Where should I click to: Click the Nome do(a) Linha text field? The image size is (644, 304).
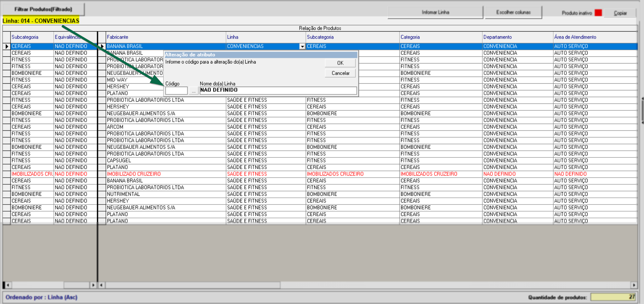coord(278,90)
